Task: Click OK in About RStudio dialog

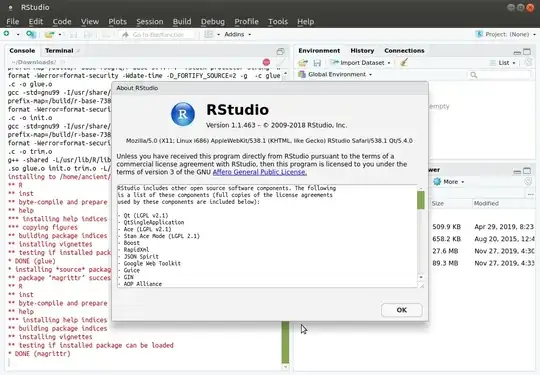Action: 402,310
